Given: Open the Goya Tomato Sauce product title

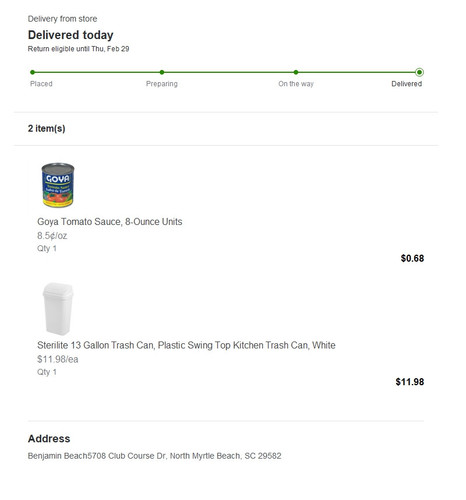Looking at the screenshot, I should [110, 222].
